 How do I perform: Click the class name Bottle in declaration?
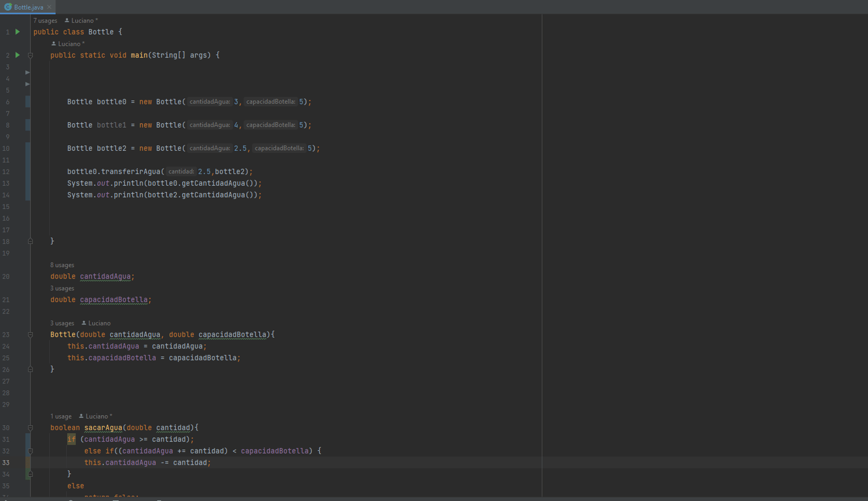tap(101, 32)
